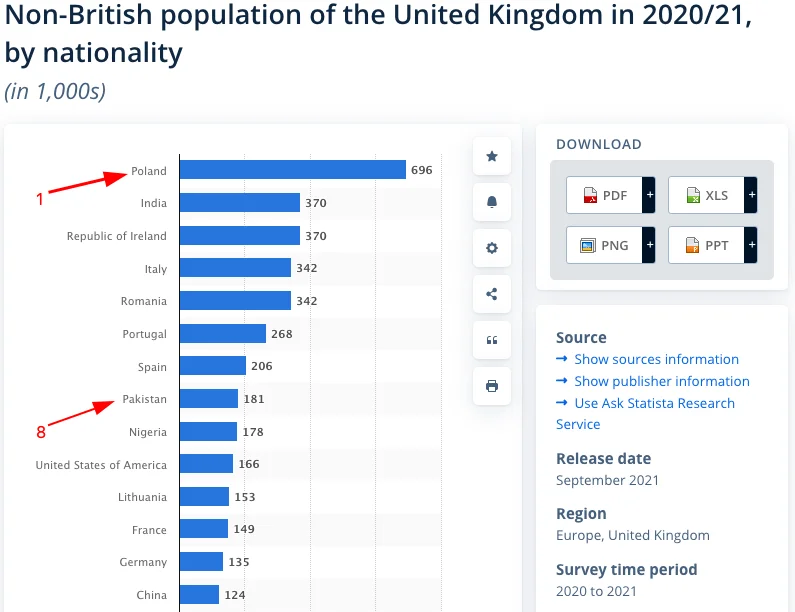Viewport: 795px width, 612px height.
Task: Expand the plus next to PNG
Action: (x=649, y=245)
